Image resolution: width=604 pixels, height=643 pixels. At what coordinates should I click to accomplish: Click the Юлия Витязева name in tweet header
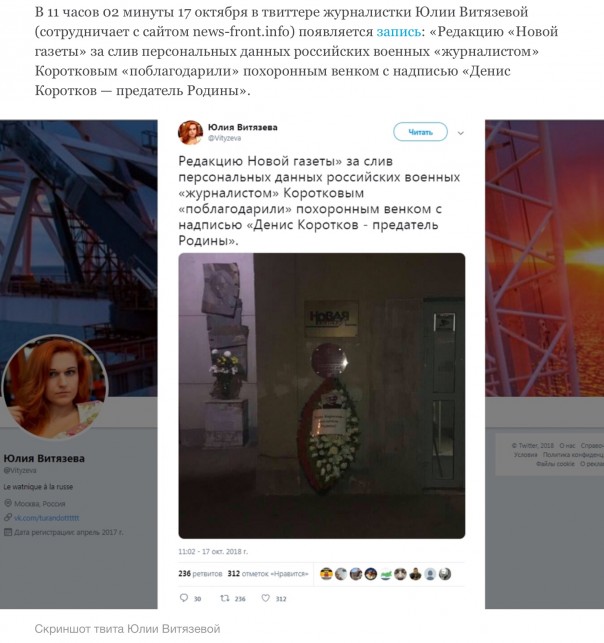[x=243, y=127]
